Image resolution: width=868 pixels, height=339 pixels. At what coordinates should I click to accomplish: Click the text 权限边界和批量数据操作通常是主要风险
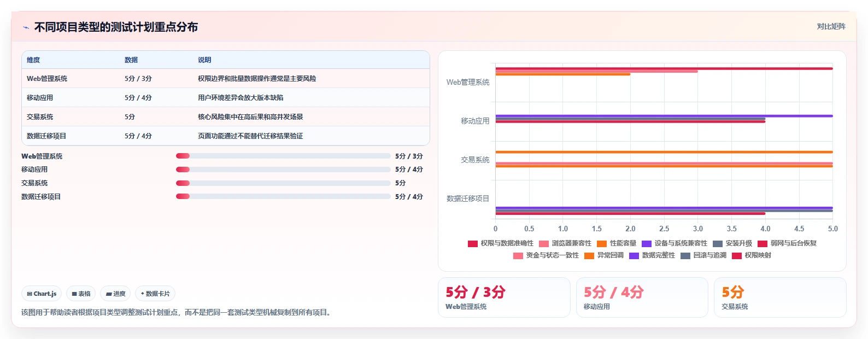click(x=257, y=79)
